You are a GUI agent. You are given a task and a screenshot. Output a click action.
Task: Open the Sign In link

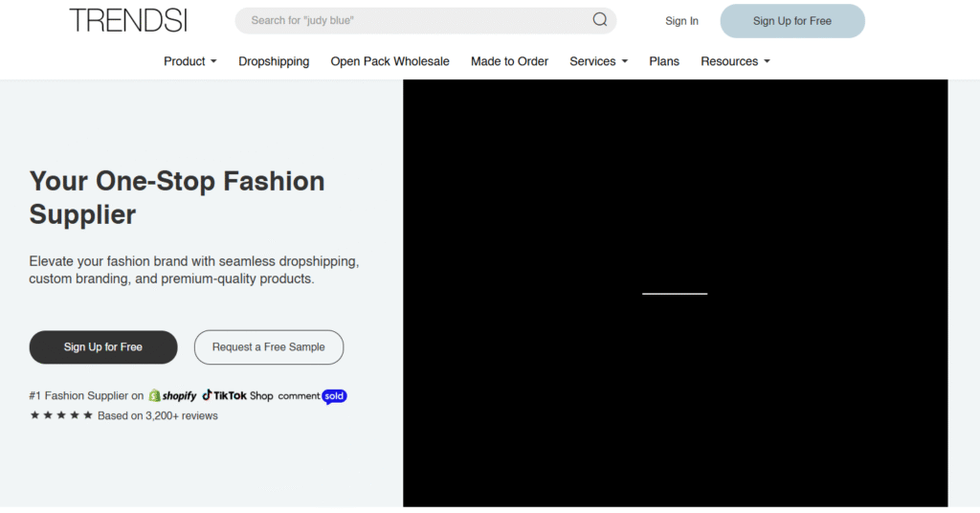click(681, 21)
